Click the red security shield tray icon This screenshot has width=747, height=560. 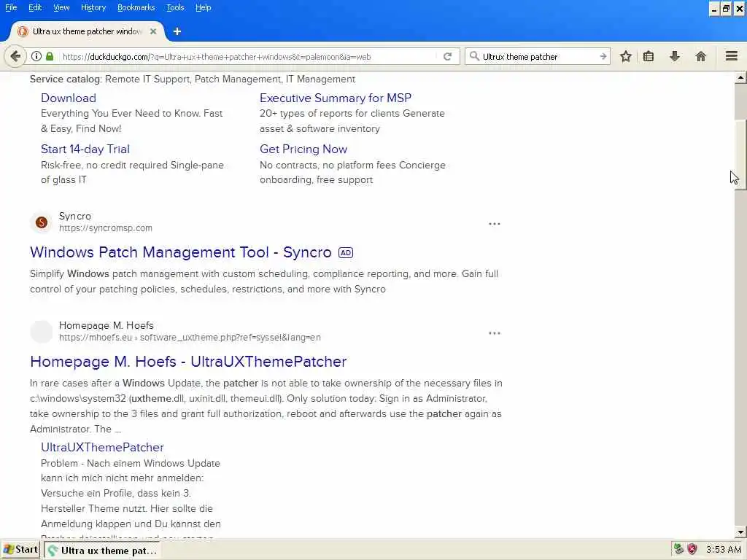point(692,549)
